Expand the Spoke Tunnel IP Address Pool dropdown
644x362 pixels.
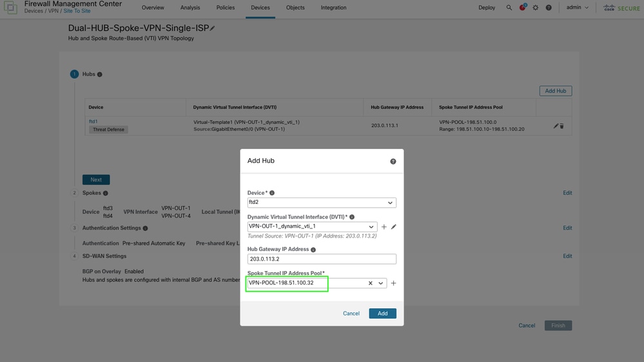pyautogui.click(x=381, y=283)
